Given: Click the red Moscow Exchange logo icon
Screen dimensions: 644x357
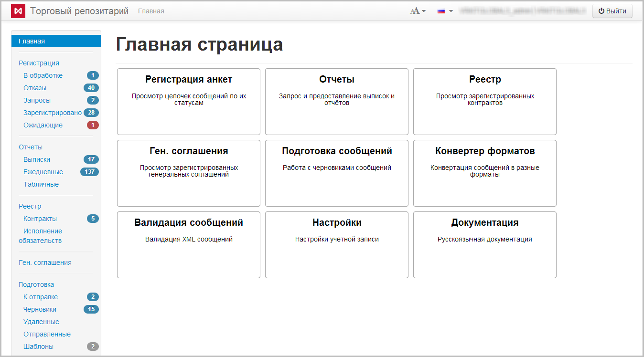Looking at the screenshot, I should click(18, 11).
